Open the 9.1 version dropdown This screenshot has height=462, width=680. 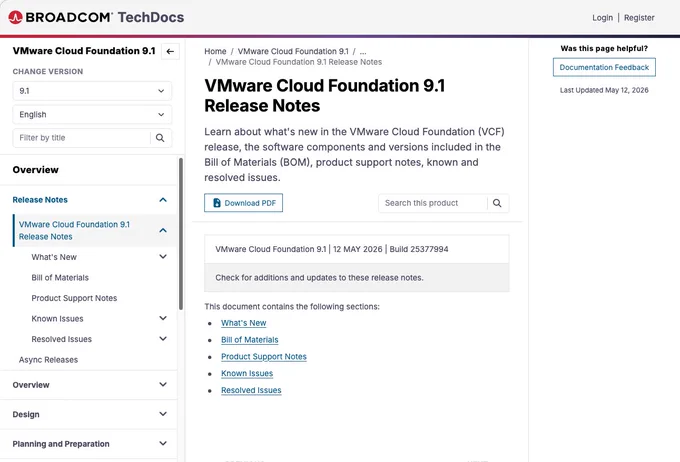[x=92, y=91]
